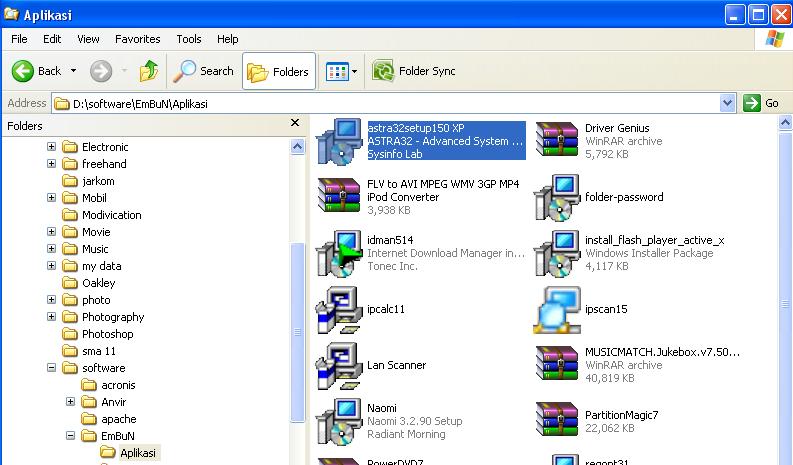Expand the Mobil folder node

51,197
